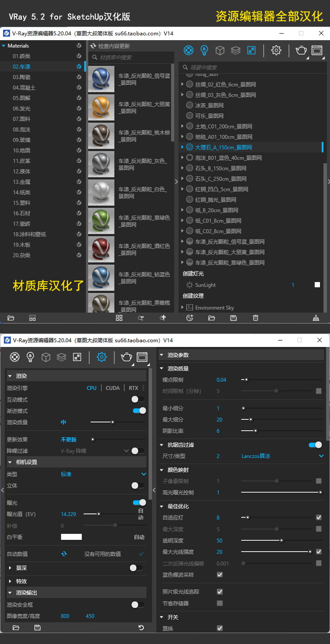The image size is (330, 644).
Task: Click the open folder icon below the scene list
Action: [211, 318]
